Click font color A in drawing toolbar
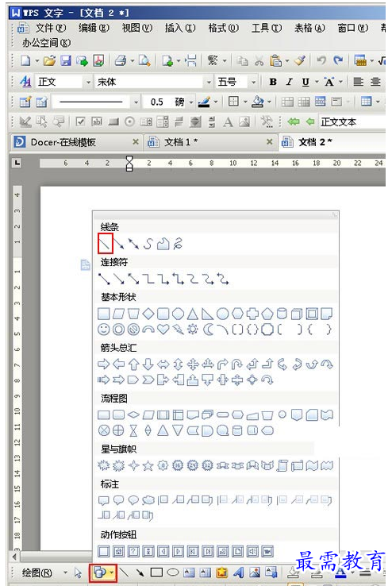The image size is (392, 586). point(340,573)
